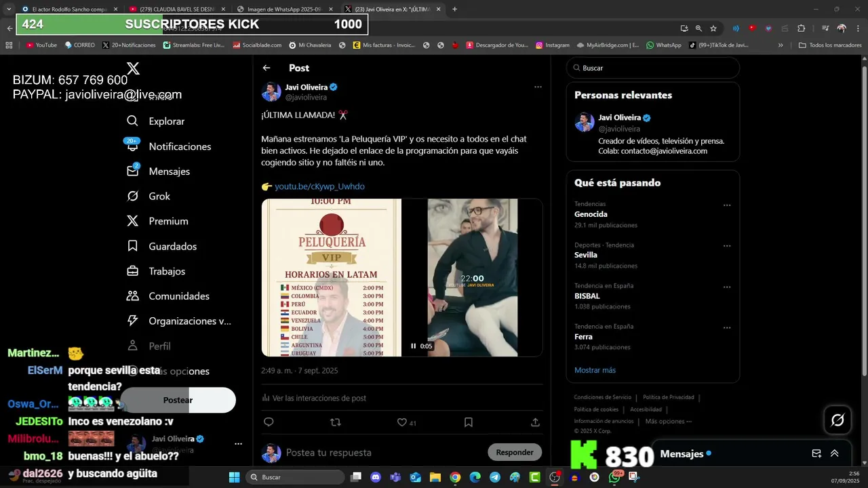Open Telegram from taskbar
868x488 pixels.
coord(495,477)
